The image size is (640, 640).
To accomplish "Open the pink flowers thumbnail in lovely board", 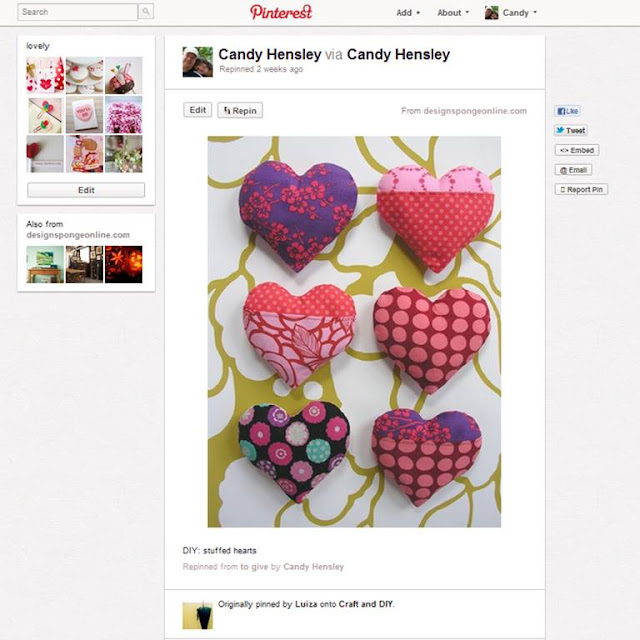I will tap(124, 115).
